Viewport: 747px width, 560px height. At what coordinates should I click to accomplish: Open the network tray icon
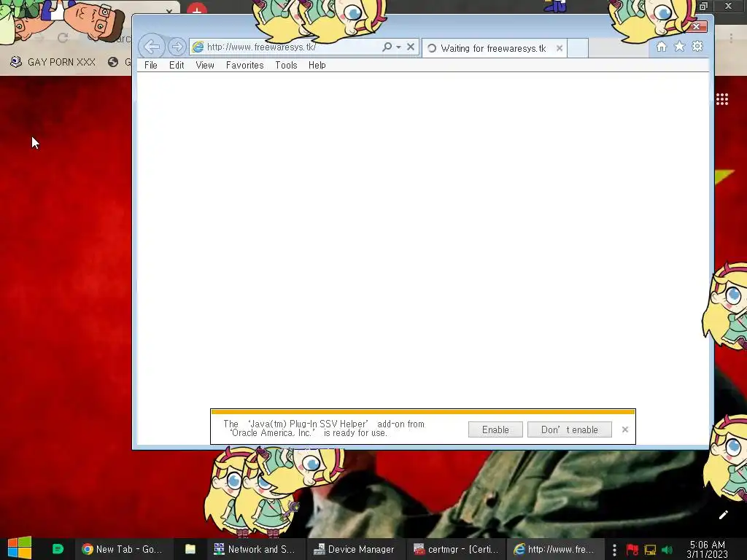[650, 550]
